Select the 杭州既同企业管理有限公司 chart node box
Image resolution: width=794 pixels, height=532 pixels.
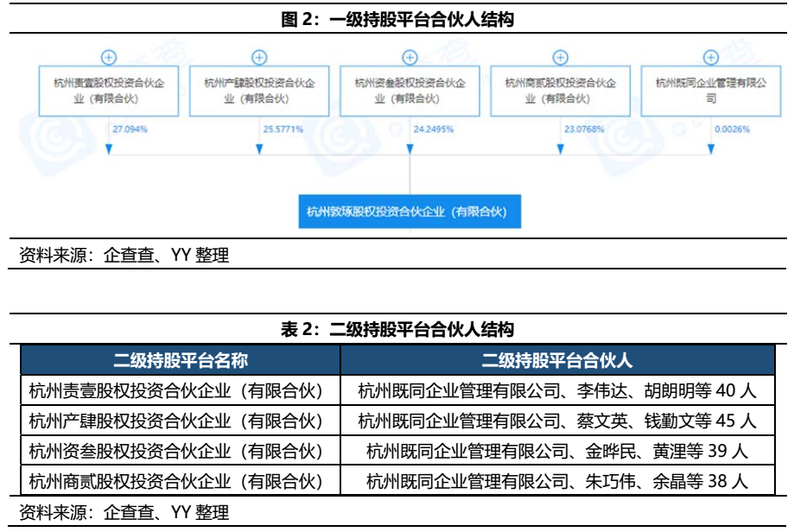click(x=711, y=91)
